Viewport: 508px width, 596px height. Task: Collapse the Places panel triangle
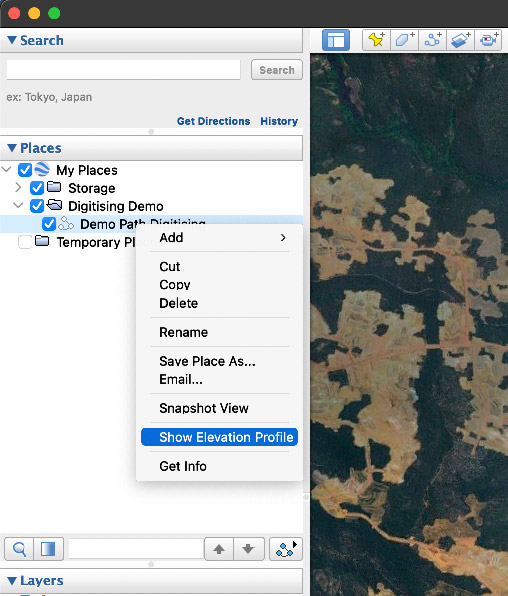[x=12, y=148]
